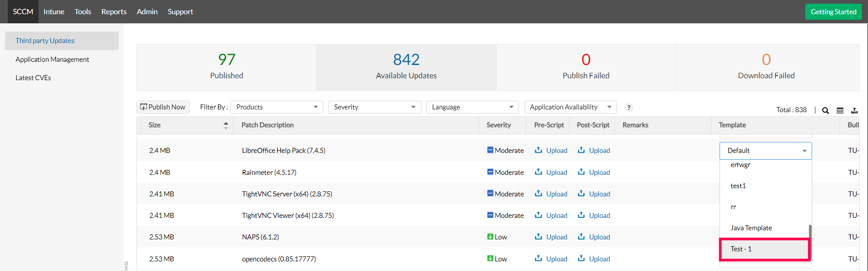Click the filter help question mark icon

click(x=629, y=108)
